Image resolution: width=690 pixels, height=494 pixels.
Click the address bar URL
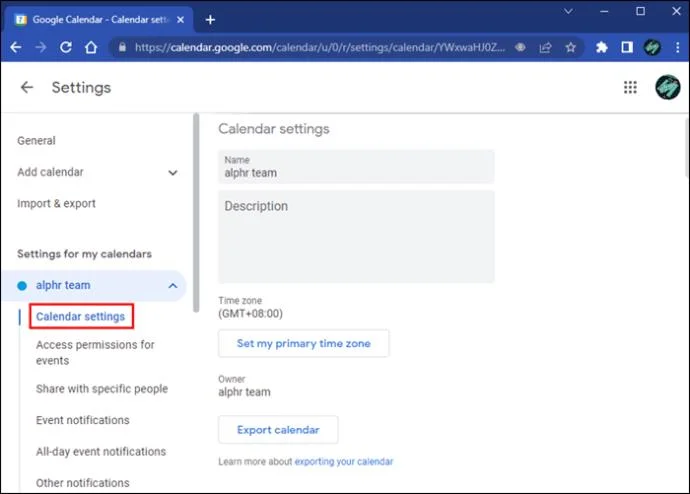320,47
